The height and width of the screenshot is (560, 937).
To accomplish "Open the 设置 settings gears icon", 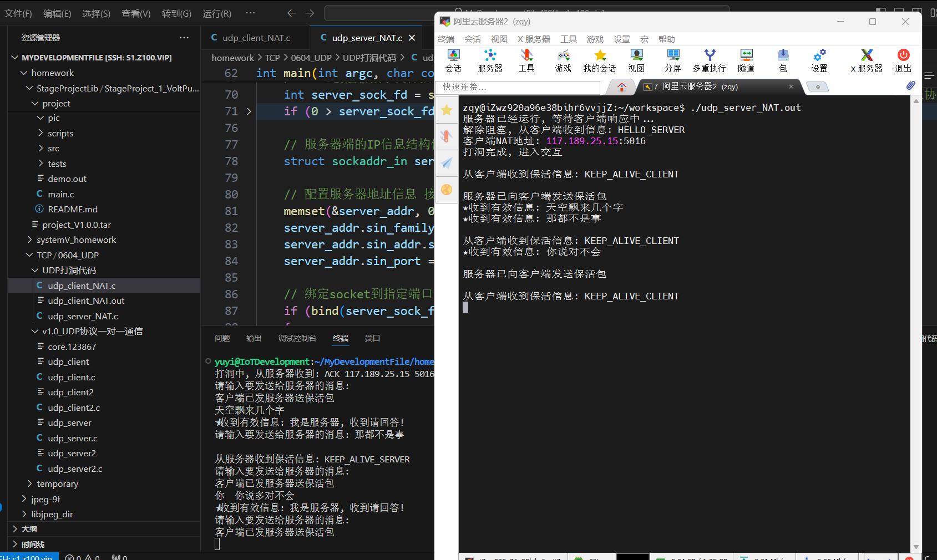I will coord(819,60).
